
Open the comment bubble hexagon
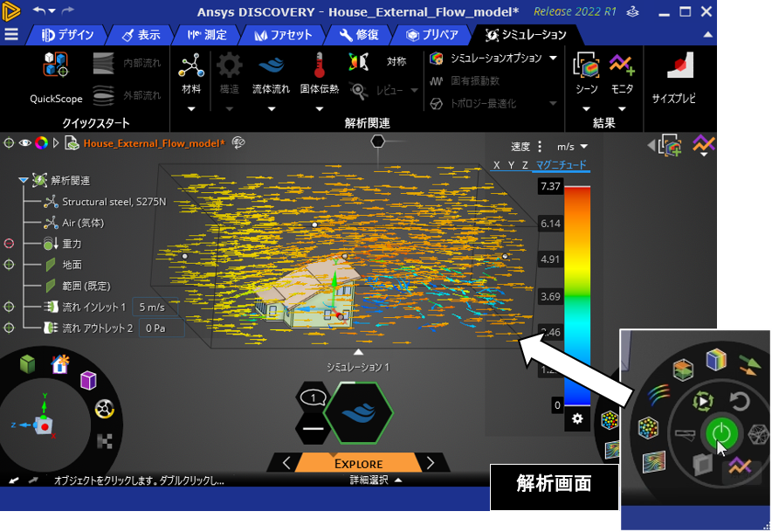coord(313,397)
